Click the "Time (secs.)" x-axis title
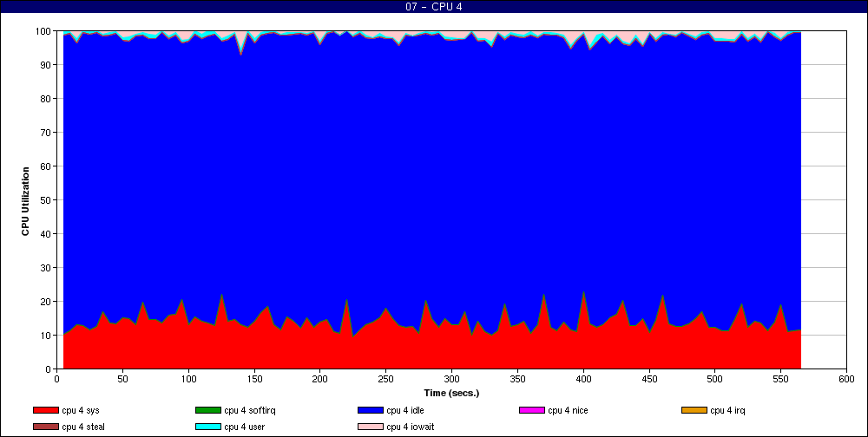Viewport: 868px width, 437px height. tap(451, 393)
